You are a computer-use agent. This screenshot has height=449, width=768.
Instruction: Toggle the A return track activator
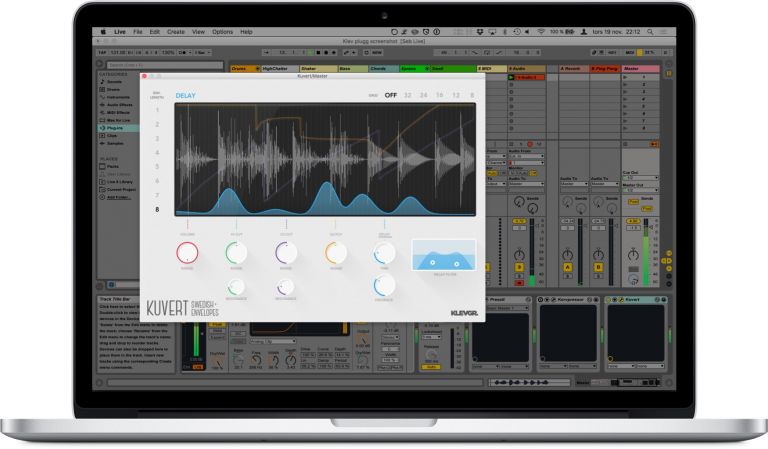click(x=568, y=267)
